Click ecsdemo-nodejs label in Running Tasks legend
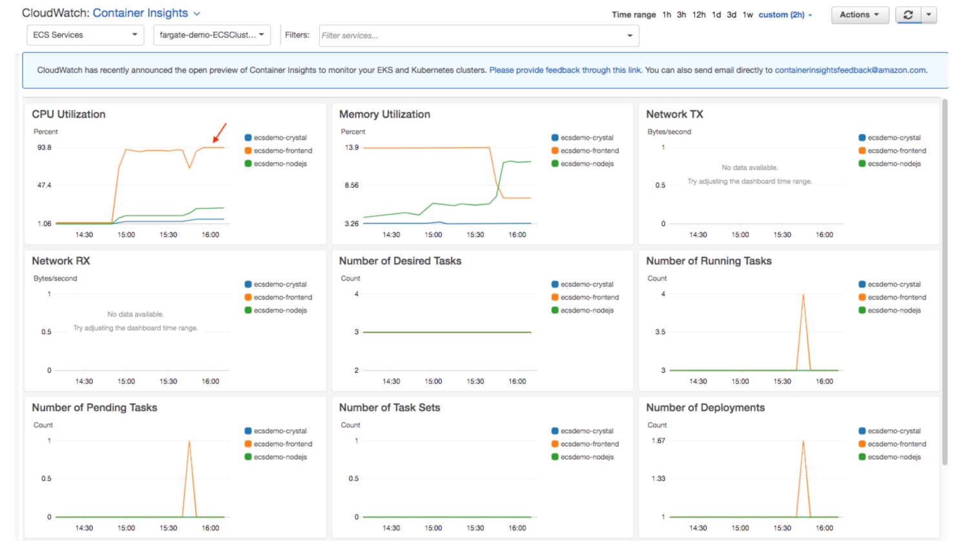Viewport: 969px width, 560px height. pos(894,310)
